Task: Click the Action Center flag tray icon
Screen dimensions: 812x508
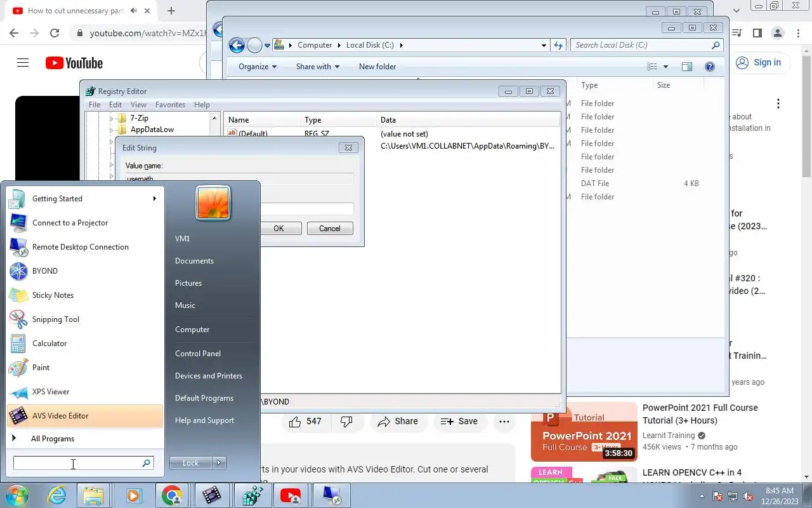Action: coord(717,496)
